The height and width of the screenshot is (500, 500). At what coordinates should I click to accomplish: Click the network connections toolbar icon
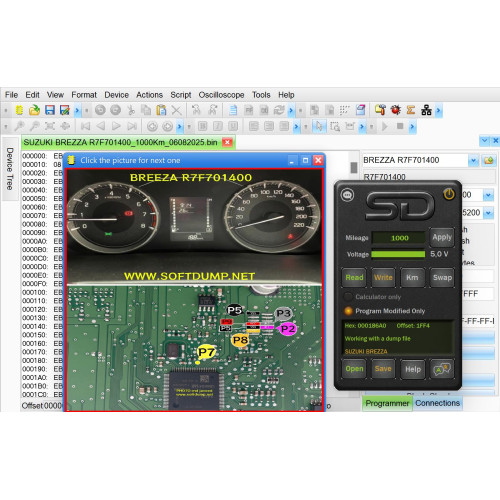[x=426, y=110]
